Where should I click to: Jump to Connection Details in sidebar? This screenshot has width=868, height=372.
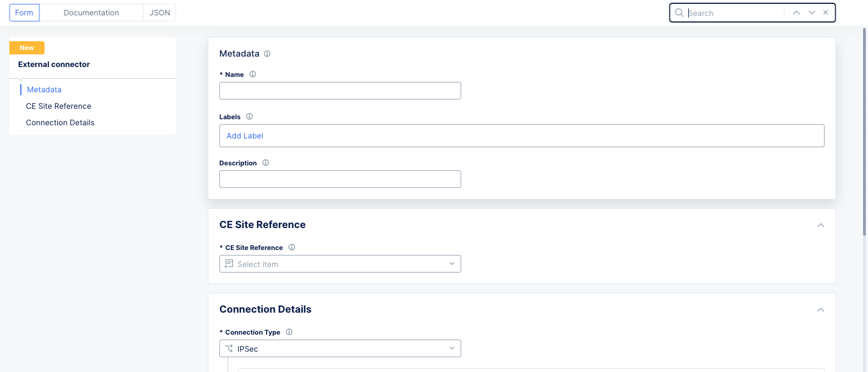60,123
